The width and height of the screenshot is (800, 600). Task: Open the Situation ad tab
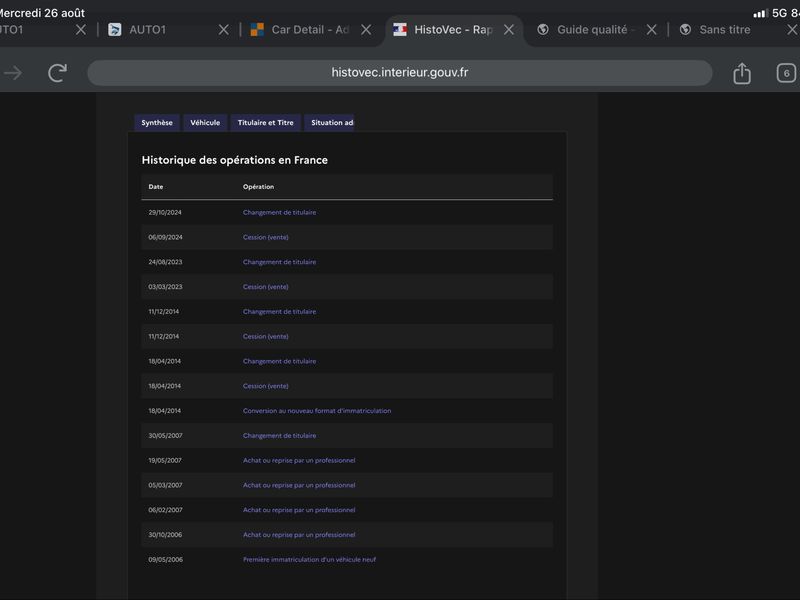(x=330, y=122)
